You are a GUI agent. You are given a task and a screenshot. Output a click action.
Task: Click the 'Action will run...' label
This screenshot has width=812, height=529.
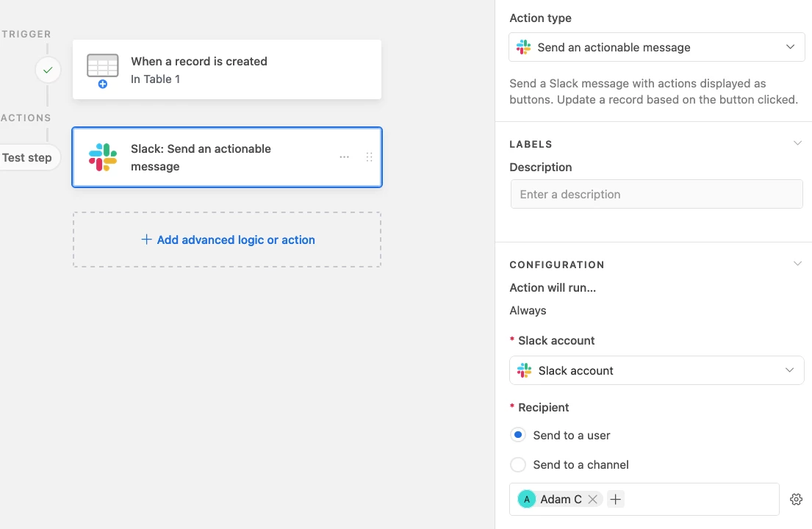tap(553, 288)
